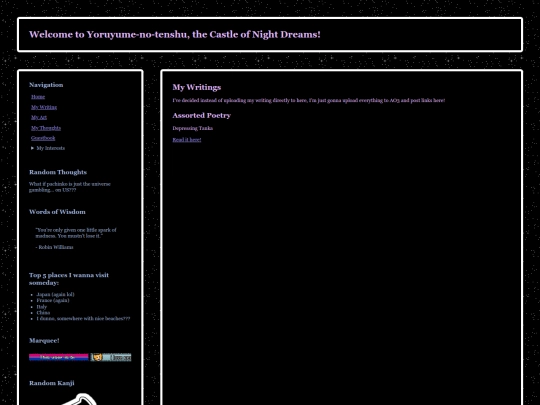Open the Guestbook link
Viewport: 540px width, 405px height.
click(43, 138)
